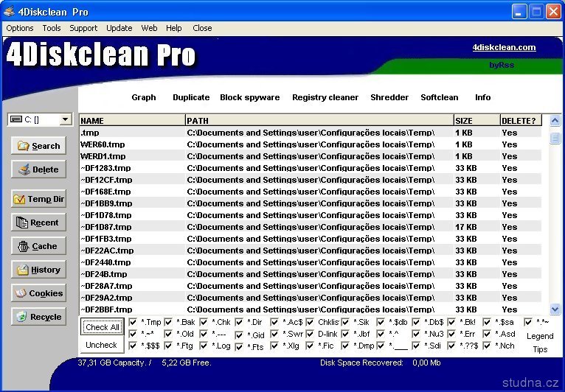The width and height of the screenshot is (565, 392).
Task: Click the SIZE column header
Action: (x=475, y=120)
